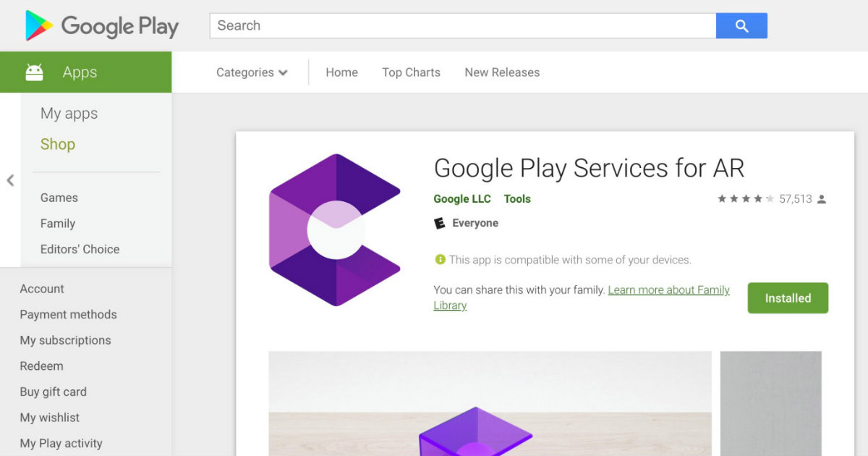The image size is (868, 456).
Task: Open Redeem link
Action: pyautogui.click(x=41, y=366)
